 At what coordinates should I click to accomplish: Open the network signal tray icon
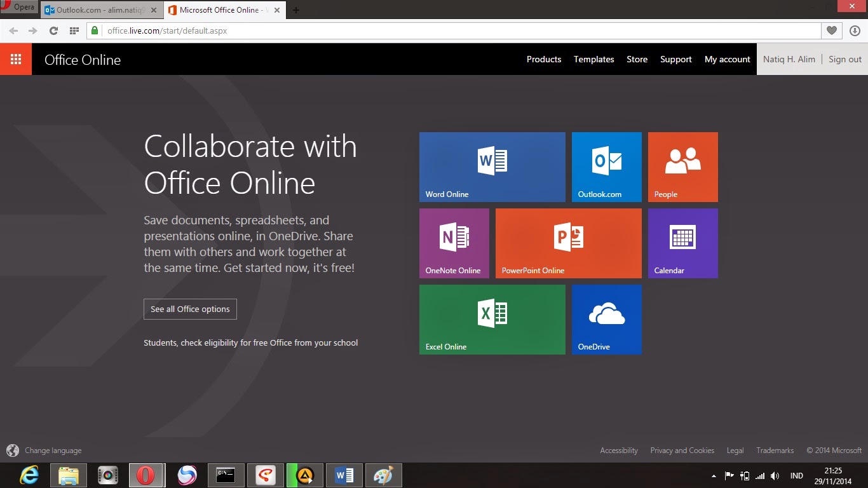(760, 475)
